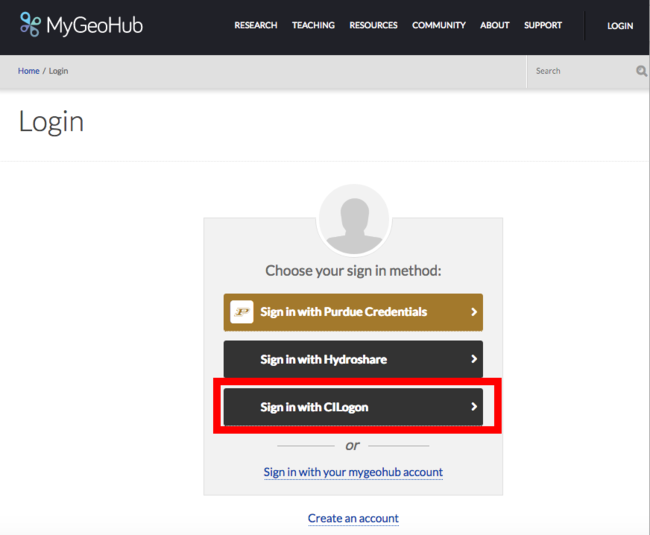Click the user avatar silhouette
This screenshot has width=650, height=535.
tap(353, 220)
